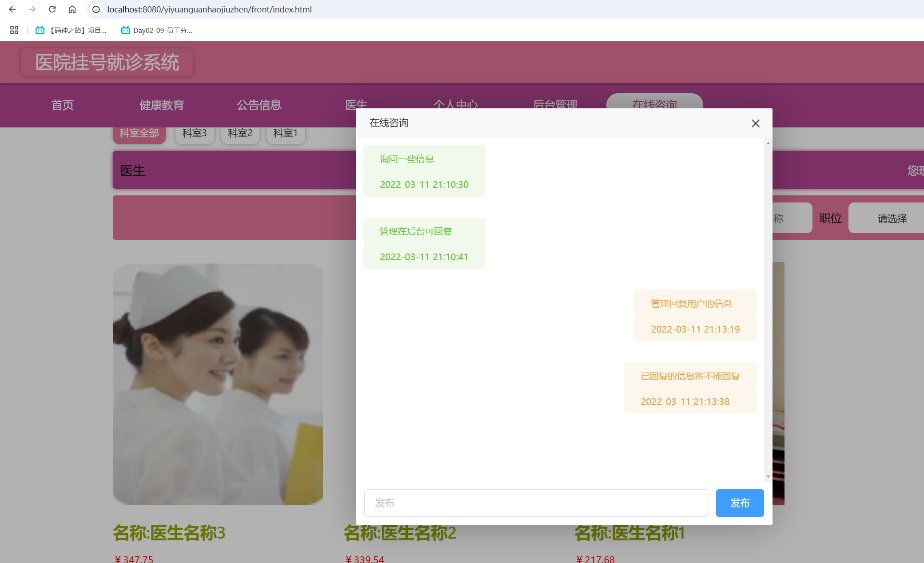Open the 请选择 职位 dropdown
The height and width of the screenshot is (563, 924).
[886, 218]
